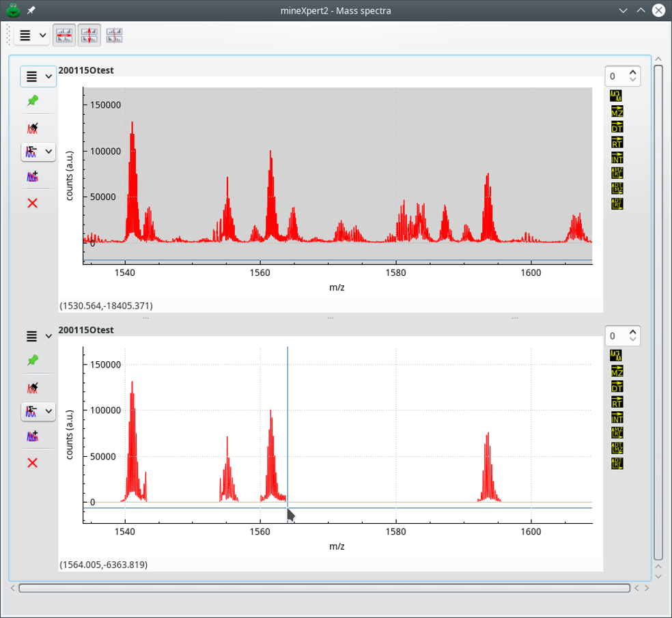The image size is (672, 618).
Task: Click the DT integration icon in top plot
Action: tap(617, 127)
